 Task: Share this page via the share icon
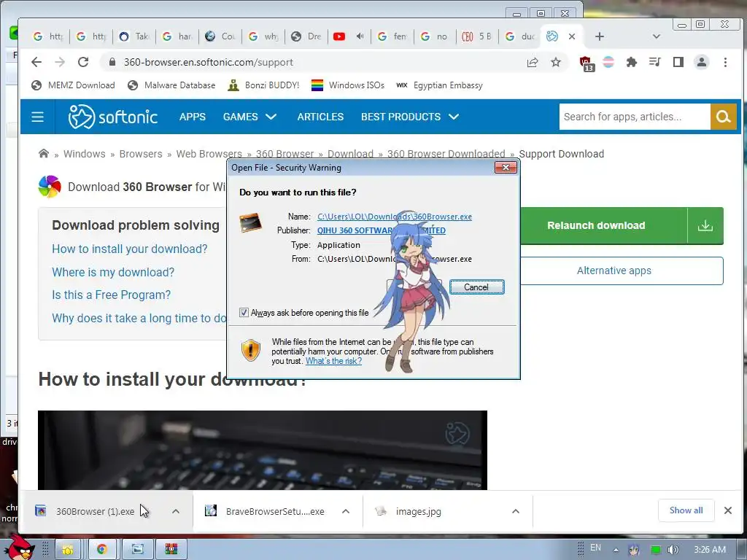pos(533,62)
